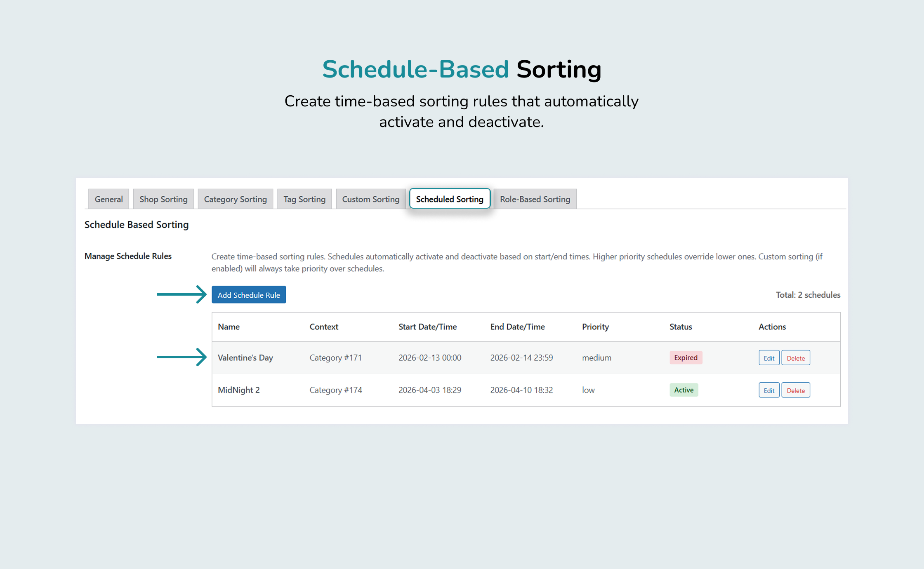Click the End Date/Time column header
Image resolution: width=924 pixels, height=569 pixels.
click(517, 327)
